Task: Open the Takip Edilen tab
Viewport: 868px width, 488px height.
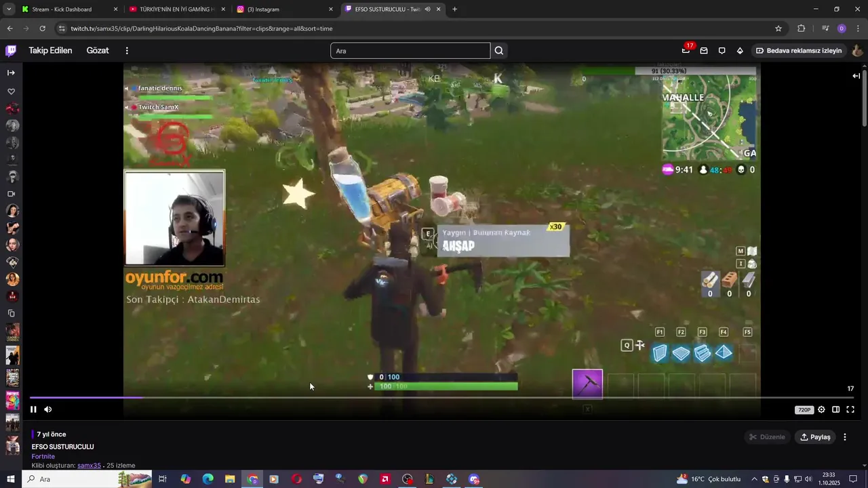Action: [x=50, y=51]
